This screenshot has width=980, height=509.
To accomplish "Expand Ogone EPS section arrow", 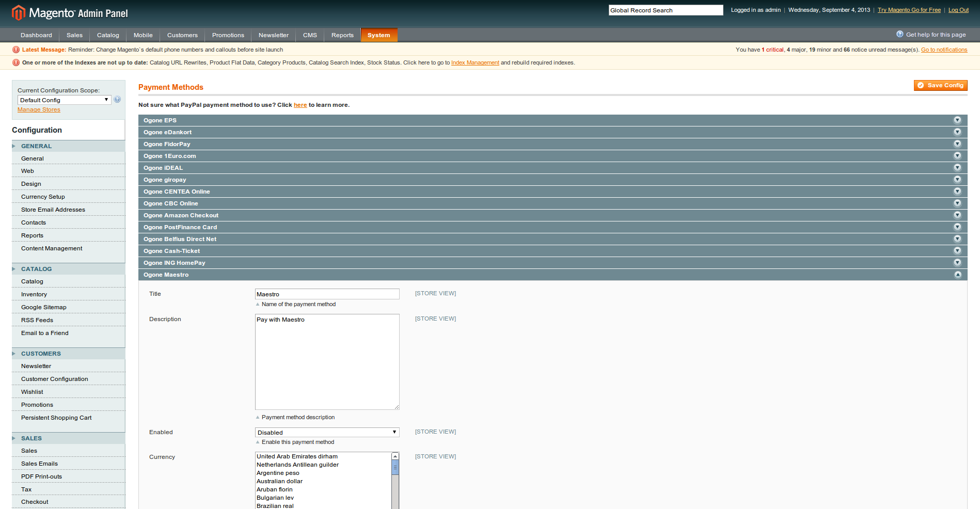I will point(957,120).
